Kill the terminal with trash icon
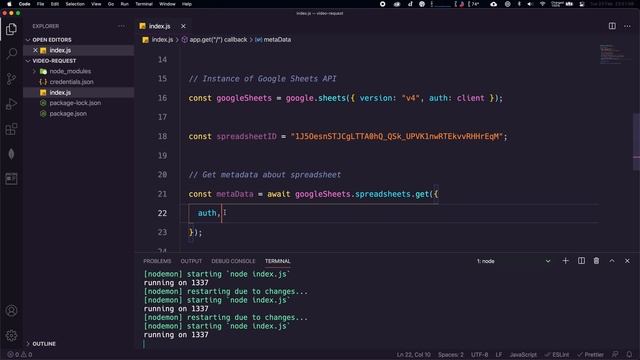The image size is (640, 360). 596,261
